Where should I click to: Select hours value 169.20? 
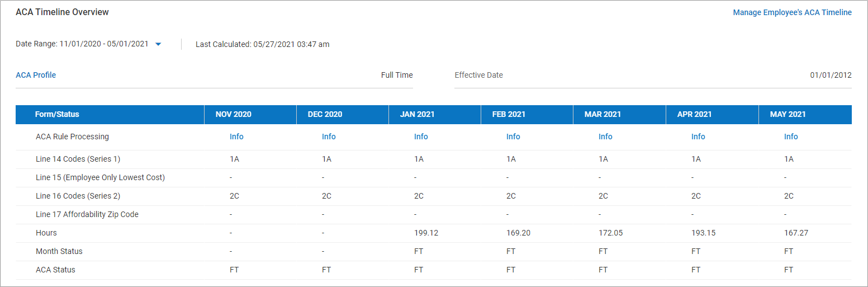(518, 233)
